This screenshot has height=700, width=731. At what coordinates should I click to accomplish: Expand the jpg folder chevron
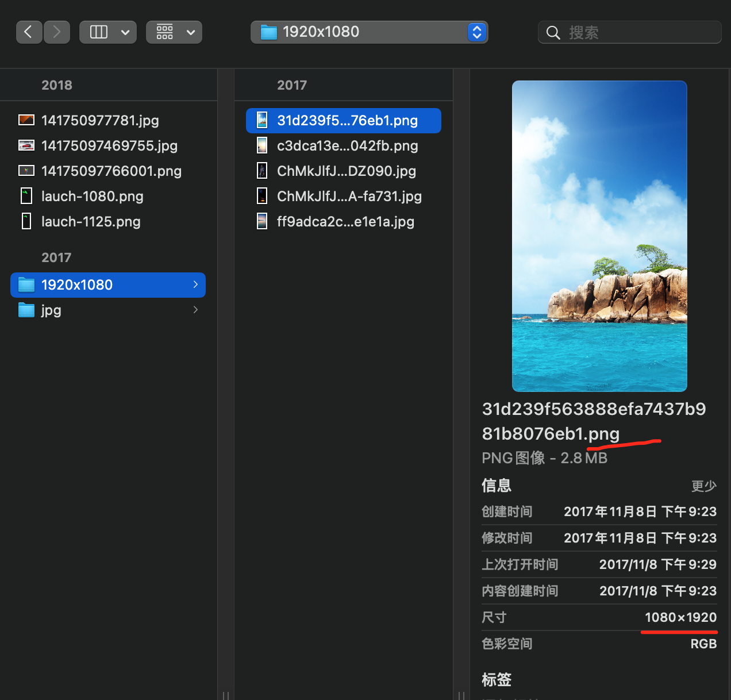tap(195, 310)
